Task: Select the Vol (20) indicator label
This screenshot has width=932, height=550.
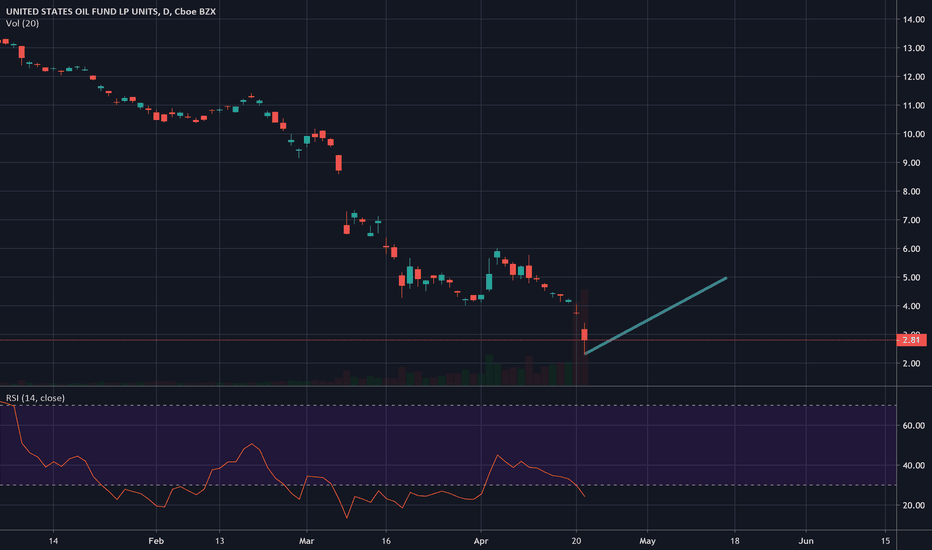Action: (x=23, y=23)
